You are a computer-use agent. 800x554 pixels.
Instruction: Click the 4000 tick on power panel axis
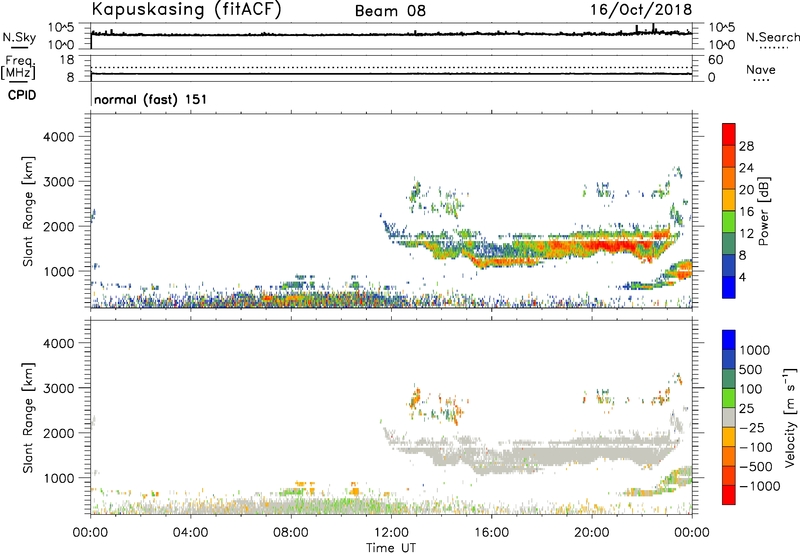[58, 137]
